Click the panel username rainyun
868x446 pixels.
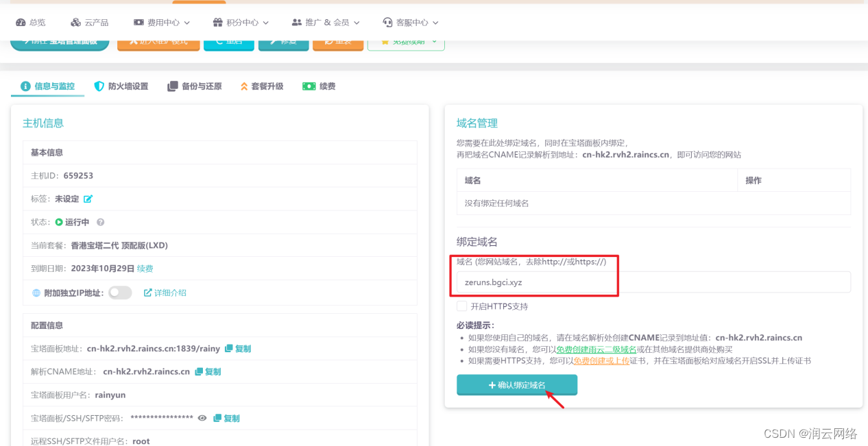(110, 395)
